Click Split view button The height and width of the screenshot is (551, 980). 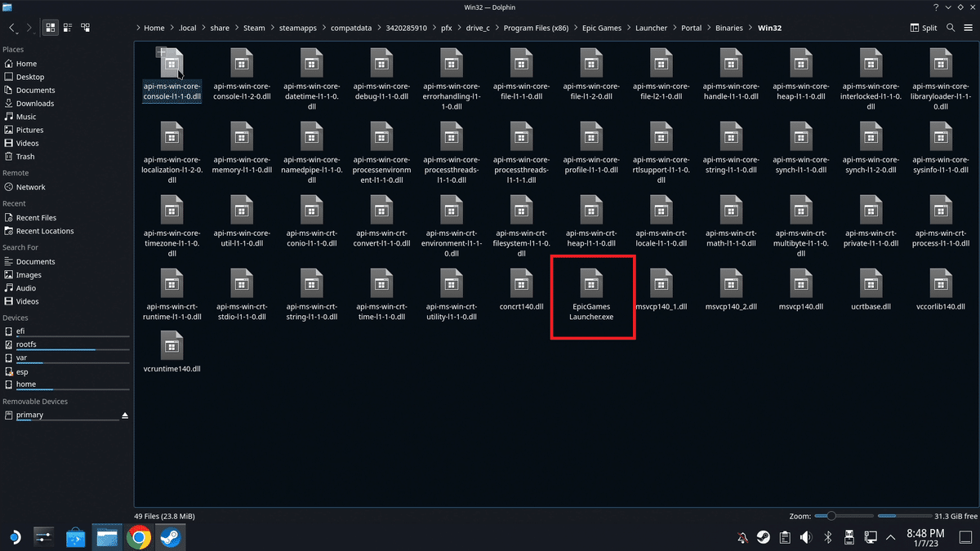point(924,27)
